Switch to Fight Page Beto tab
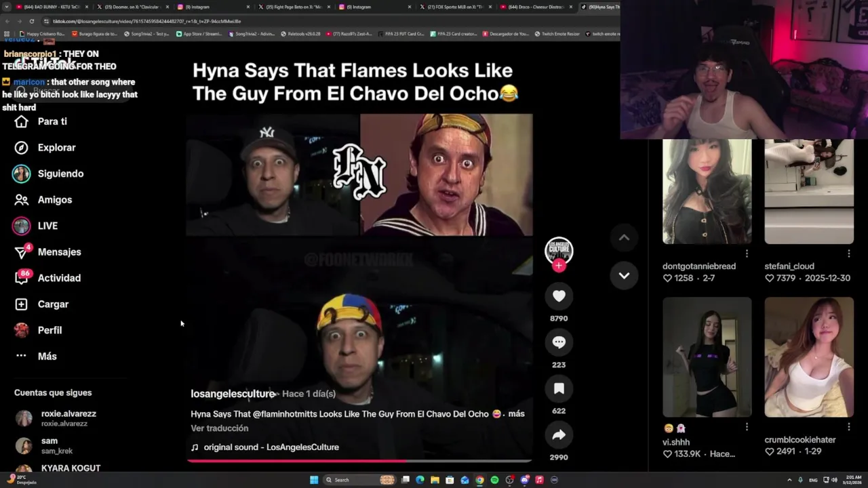 pyautogui.click(x=294, y=7)
